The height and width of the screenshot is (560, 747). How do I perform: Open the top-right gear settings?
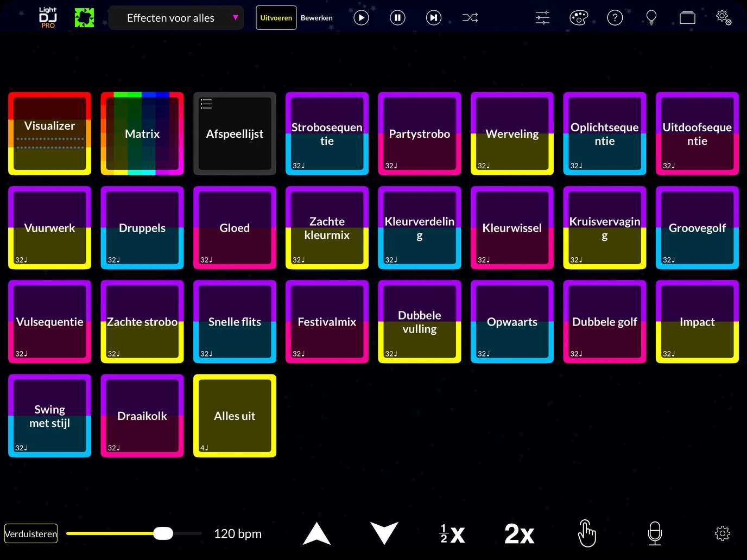point(724,17)
